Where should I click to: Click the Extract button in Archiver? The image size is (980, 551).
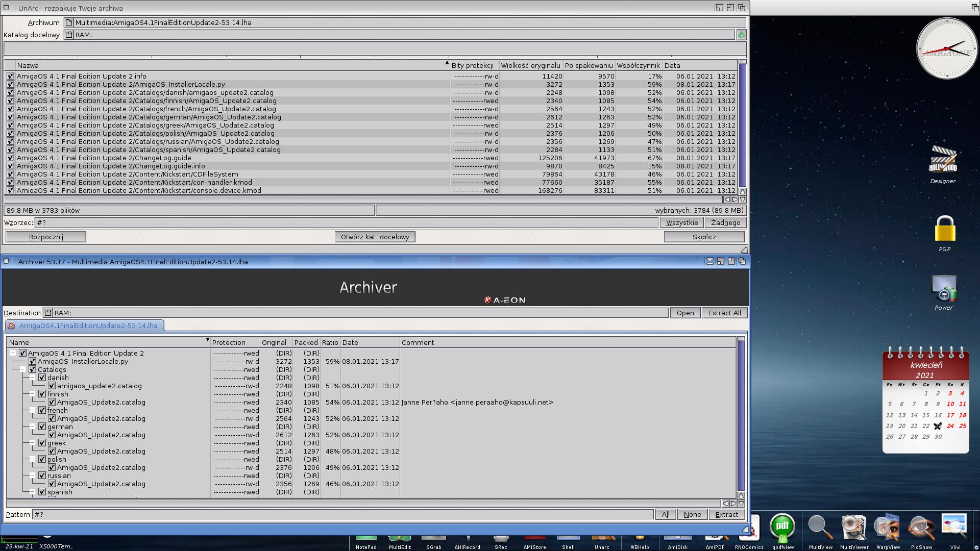tap(726, 514)
